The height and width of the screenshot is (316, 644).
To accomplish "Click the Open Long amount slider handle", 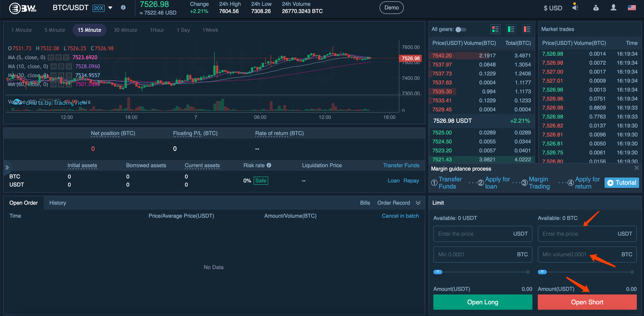I will click(x=437, y=272).
